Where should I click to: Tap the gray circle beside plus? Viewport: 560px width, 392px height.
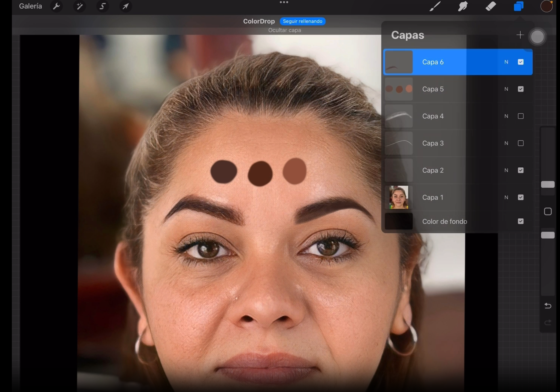click(537, 37)
